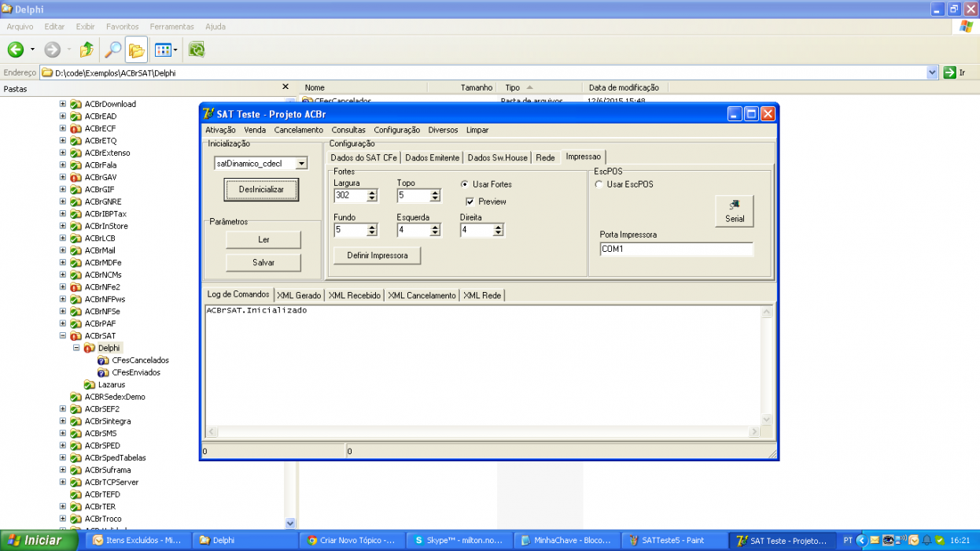Open the Views button dropdown arrow
This screenshot has height=551, width=980.
(176, 50)
